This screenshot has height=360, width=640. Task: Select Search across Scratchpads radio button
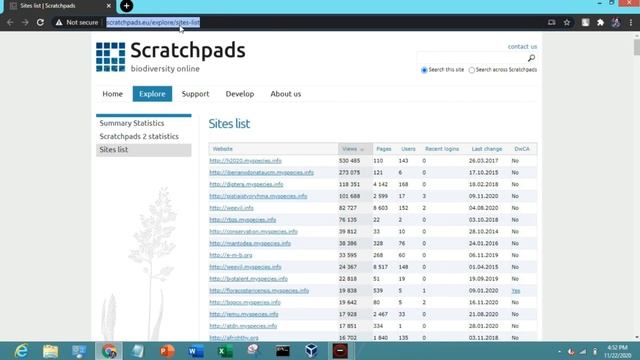coord(471,70)
